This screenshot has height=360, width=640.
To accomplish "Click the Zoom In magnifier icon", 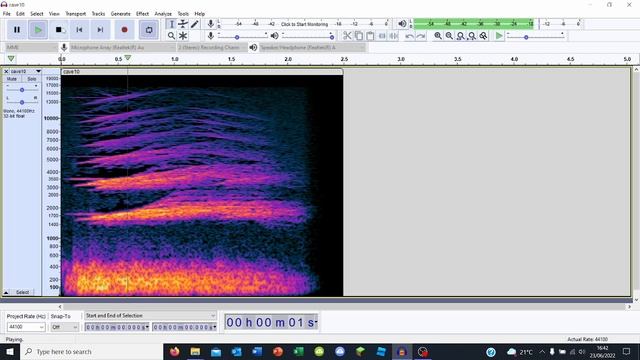I will tap(438, 36).
